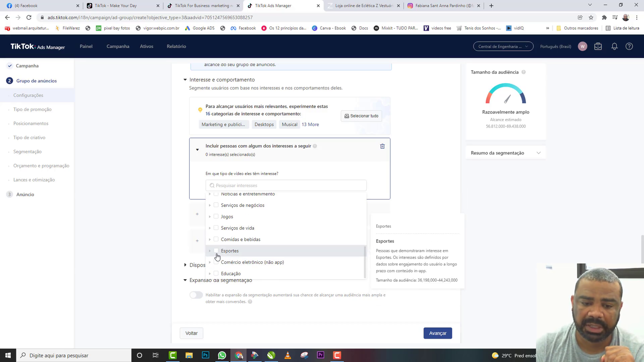Click the user avatar W icon
644x362 pixels.
[x=582, y=46]
